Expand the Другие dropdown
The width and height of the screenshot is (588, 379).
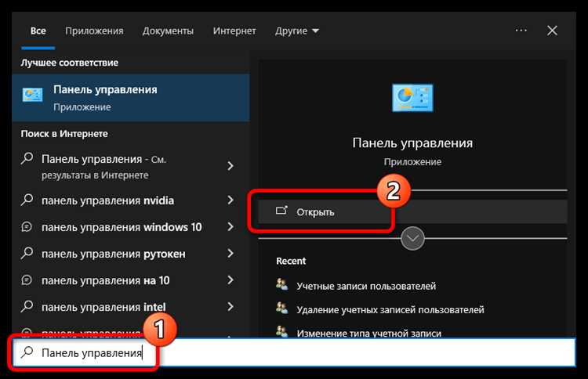point(297,31)
